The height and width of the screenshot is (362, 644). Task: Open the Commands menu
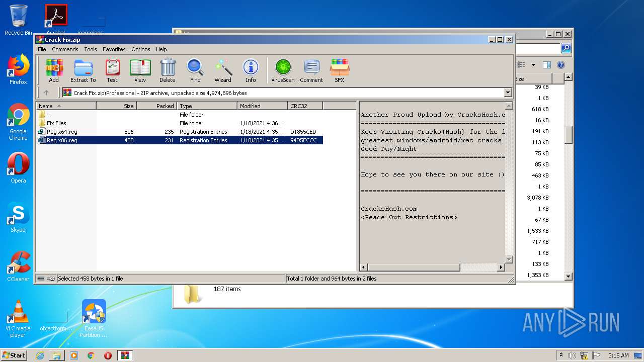point(65,49)
